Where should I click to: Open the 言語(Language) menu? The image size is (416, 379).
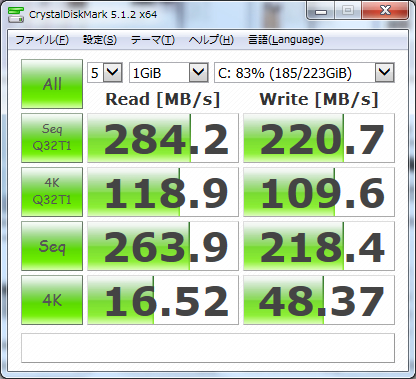point(286,40)
